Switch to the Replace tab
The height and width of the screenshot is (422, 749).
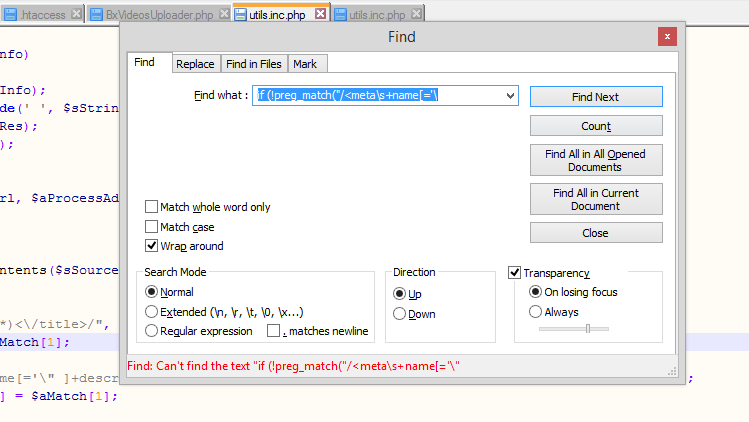click(195, 64)
